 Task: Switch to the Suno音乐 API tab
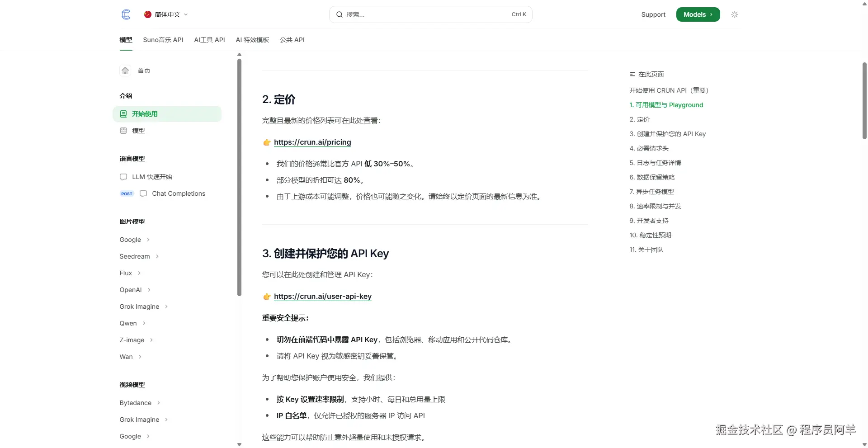pos(163,40)
